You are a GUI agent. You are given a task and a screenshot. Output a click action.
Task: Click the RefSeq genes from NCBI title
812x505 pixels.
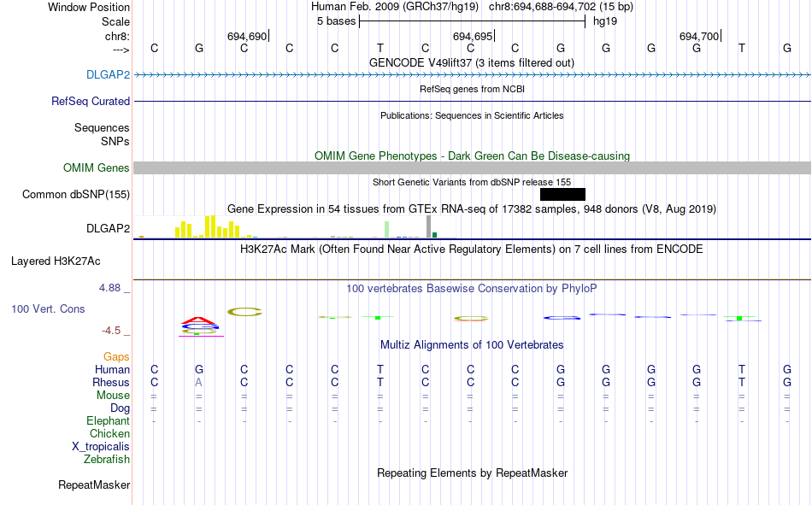[x=472, y=89]
